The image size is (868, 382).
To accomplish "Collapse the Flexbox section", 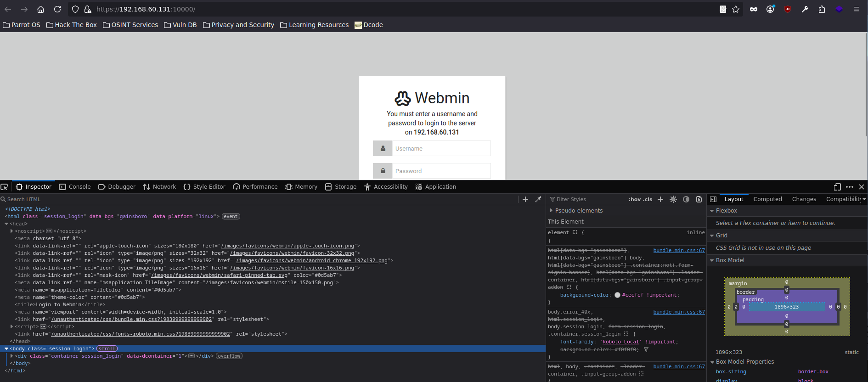I will (712, 211).
